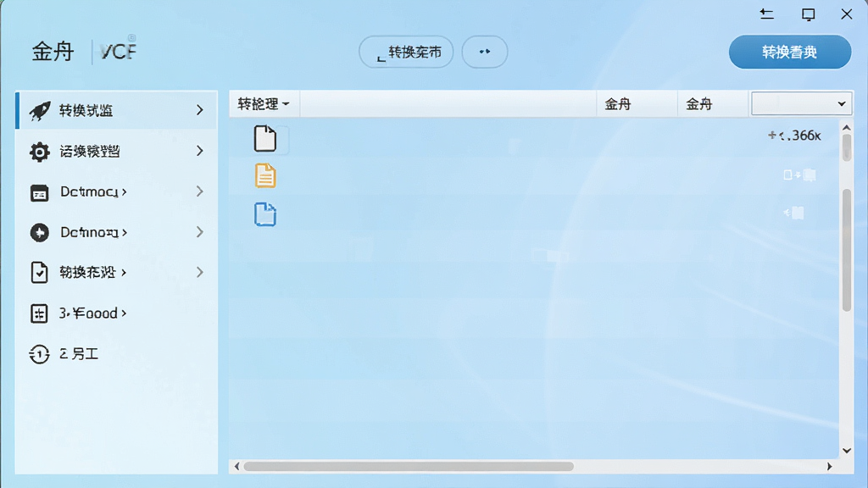This screenshot has height=488, width=868.
Task: Click the grid icon beside 3·¥Foood
Action: 39,313
